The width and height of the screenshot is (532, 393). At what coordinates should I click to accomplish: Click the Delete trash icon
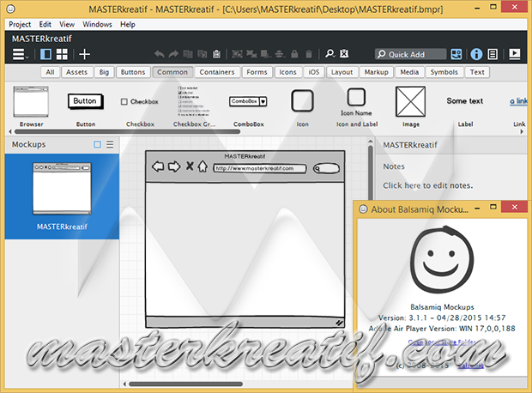click(x=309, y=53)
